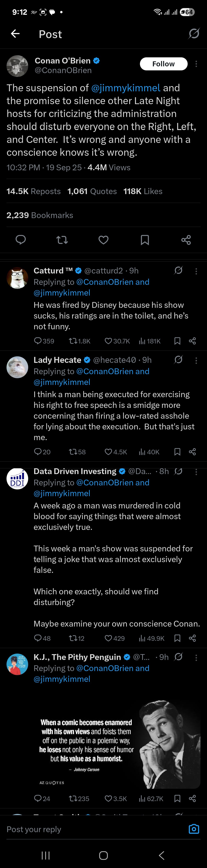
Task: Tap the back arrow in Post header
Action: pos(15,34)
